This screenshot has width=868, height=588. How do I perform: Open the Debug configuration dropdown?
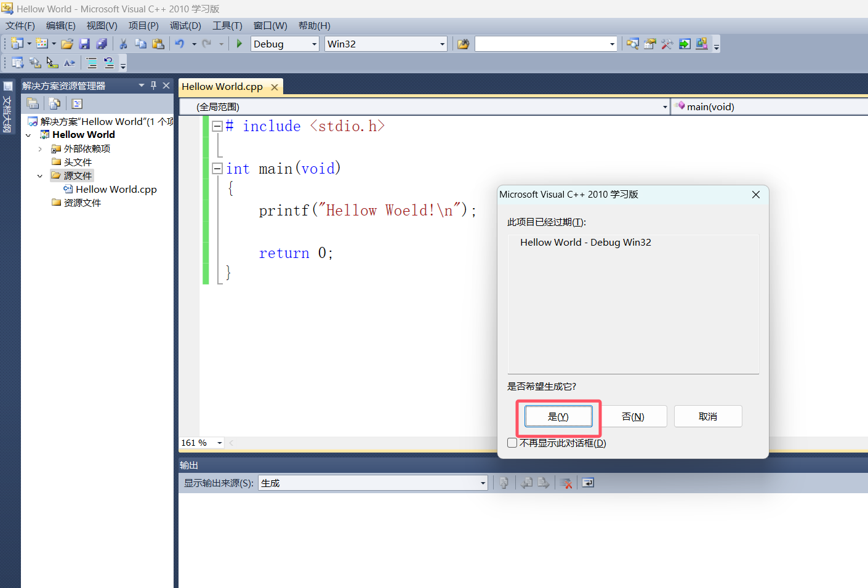click(x=315, y=43)
